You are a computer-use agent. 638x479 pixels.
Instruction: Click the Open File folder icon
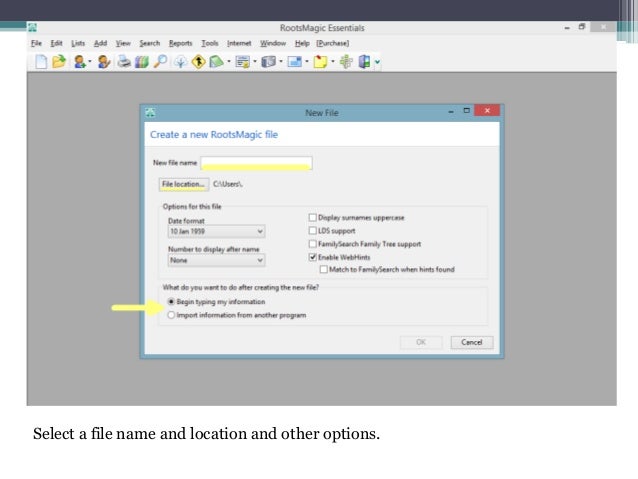point(59,62)
